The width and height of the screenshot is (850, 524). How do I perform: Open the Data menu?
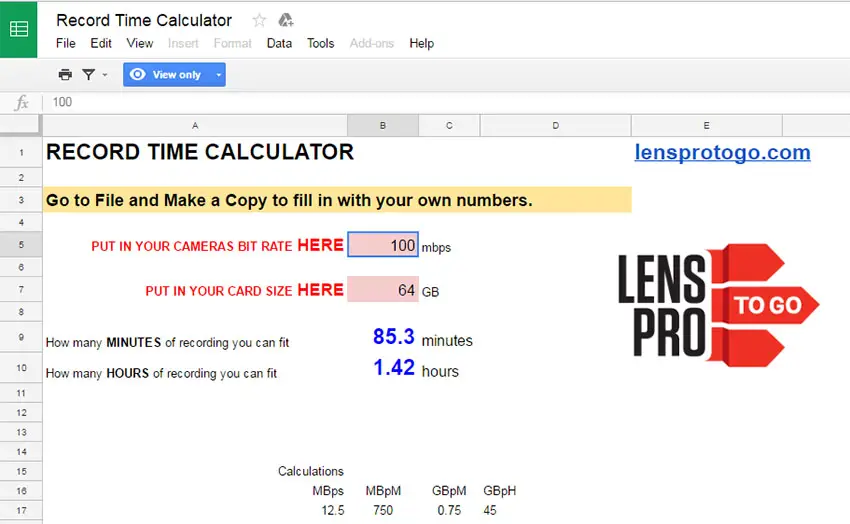pos(279,43)
